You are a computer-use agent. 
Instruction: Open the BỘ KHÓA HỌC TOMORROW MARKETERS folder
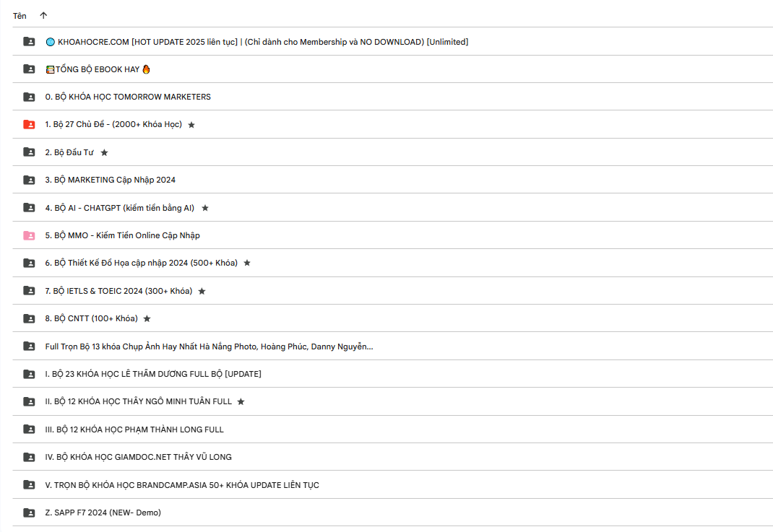coord(127,97)
